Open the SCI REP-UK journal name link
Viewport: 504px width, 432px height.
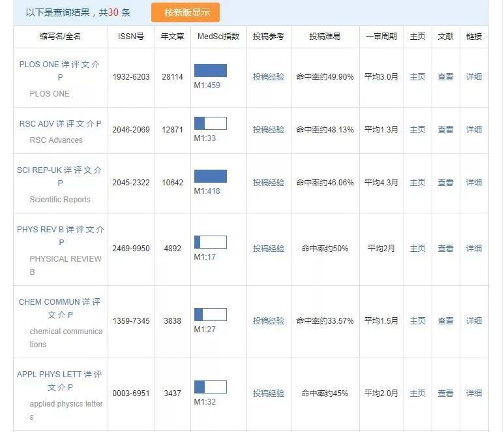pos(39,170)
